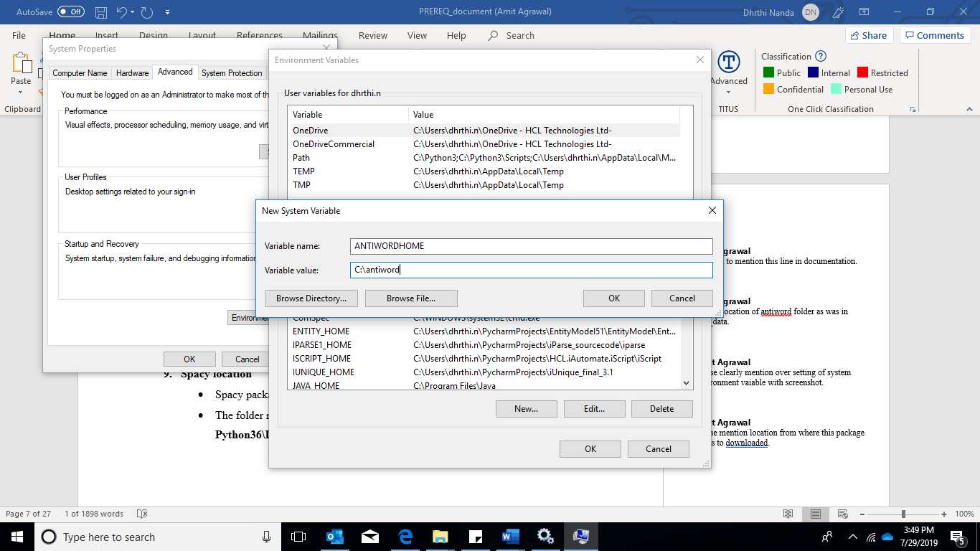Select the Confidential orange classification swatch
980x551 pixels.
[x=768, y=89]
